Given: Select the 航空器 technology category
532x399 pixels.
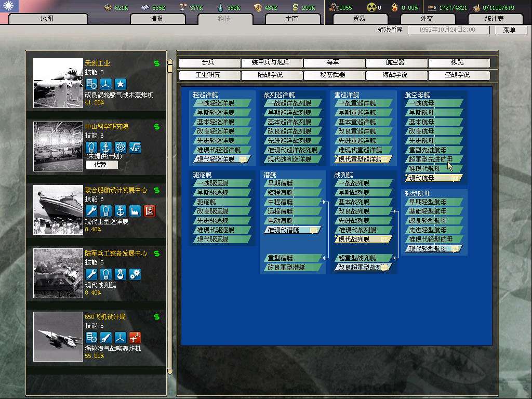Looking at the screenshot, I should pyautogui.click(x=396, y=62).
